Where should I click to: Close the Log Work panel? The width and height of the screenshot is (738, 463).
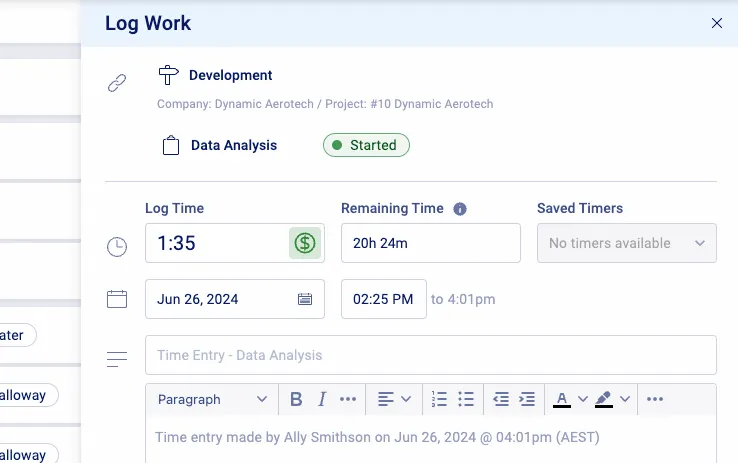tap(716, 23)
